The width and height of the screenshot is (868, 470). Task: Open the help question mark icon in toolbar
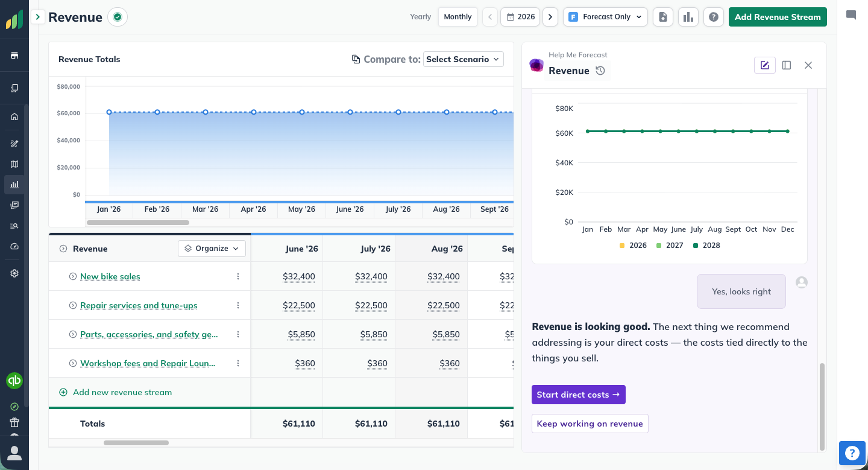tap(714, 17)
